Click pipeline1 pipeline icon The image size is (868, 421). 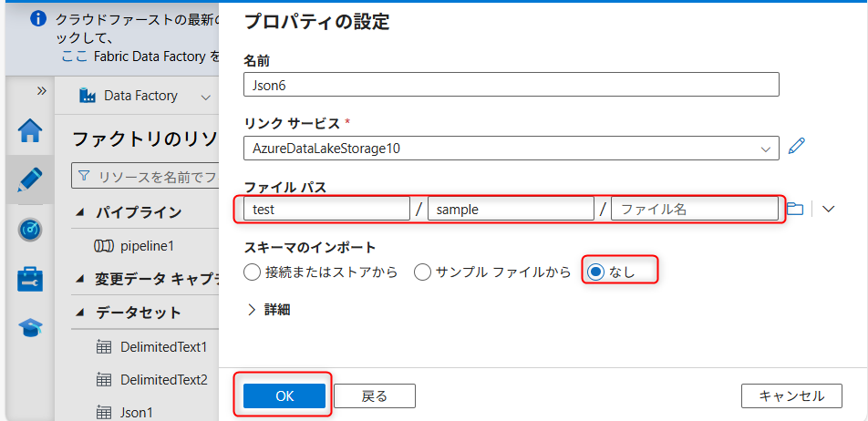coord(104,246)
